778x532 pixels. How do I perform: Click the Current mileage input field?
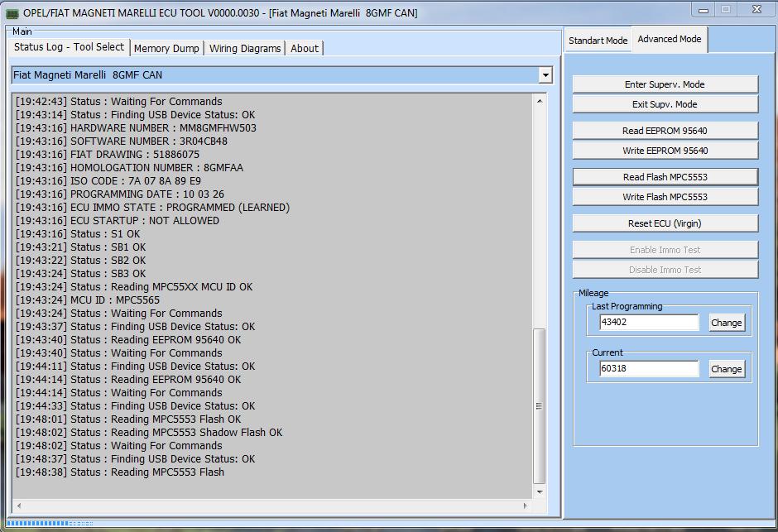(x=649, y=368)
